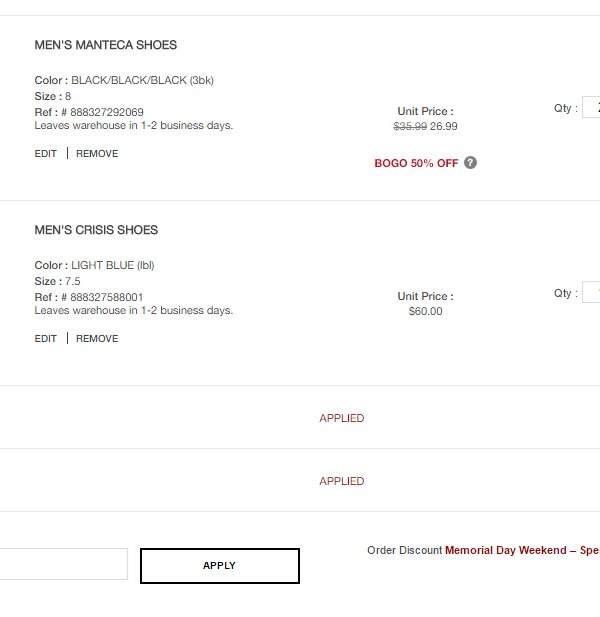Open the BOGO 50% OFF help icon
The image size is (600, 617).
tap(470, 163)
